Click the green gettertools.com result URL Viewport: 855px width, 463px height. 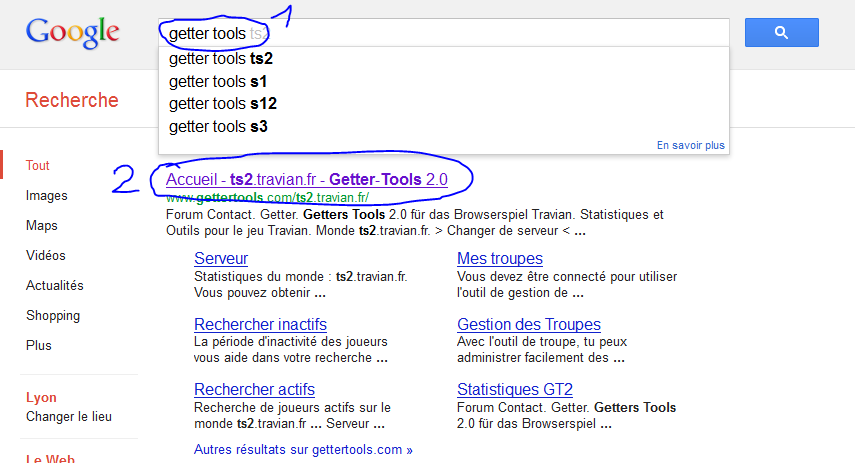tap(267, 197)
